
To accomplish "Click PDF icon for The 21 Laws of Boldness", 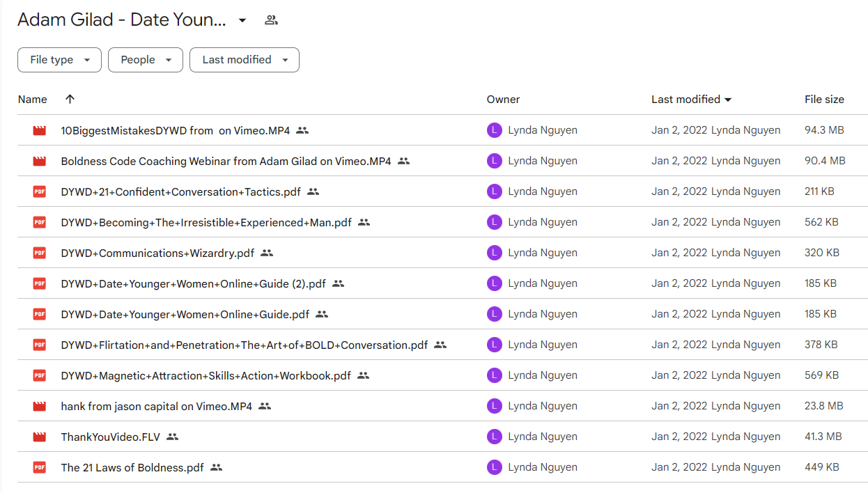I will point(39,467).
